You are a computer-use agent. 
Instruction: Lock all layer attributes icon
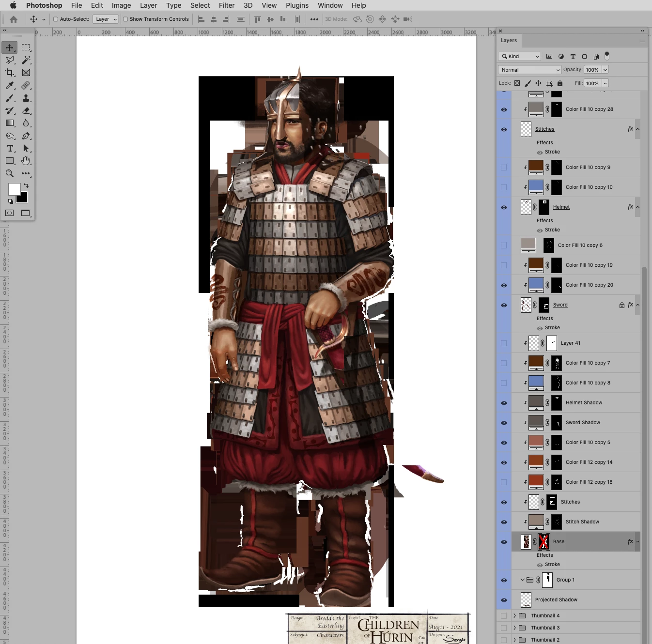(560, 83)
